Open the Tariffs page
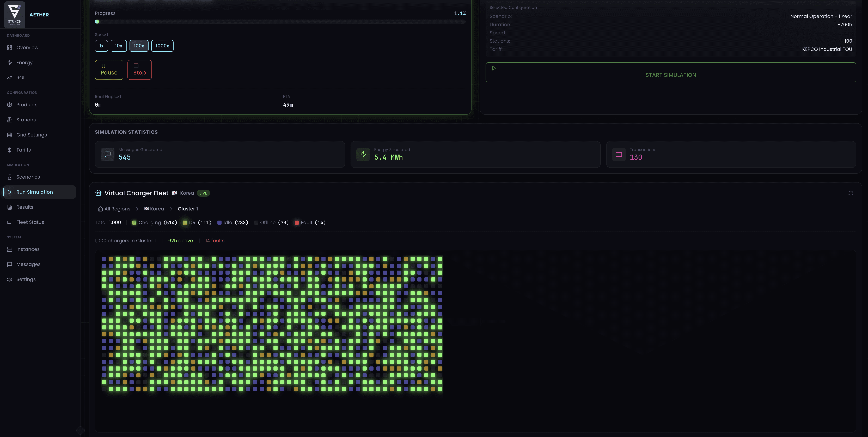The width and height of the screenshot is (868, 437). [23, 150]
